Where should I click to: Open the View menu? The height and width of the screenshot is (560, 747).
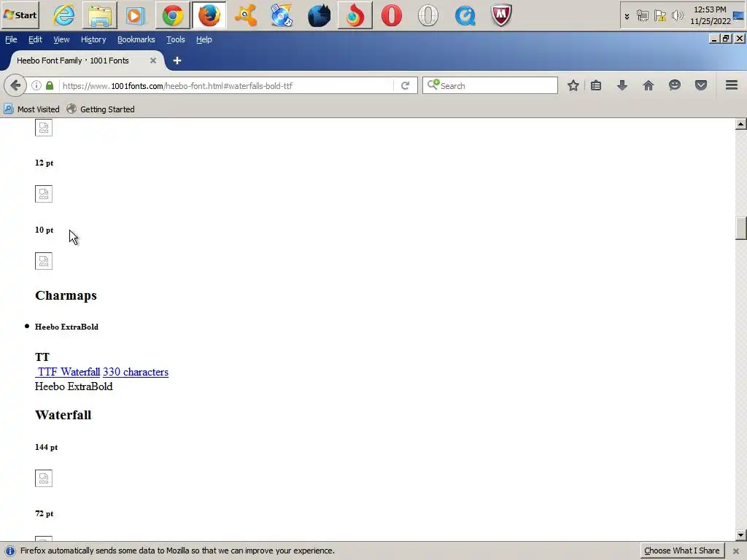click(x=61, y=39)
